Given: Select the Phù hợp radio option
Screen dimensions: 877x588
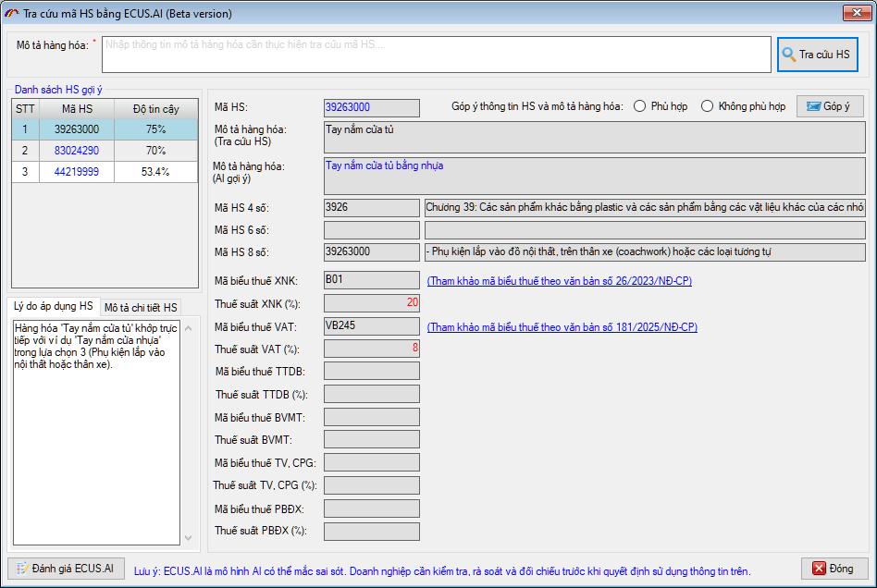Looking at the screenshot, I should coord(640,106).
